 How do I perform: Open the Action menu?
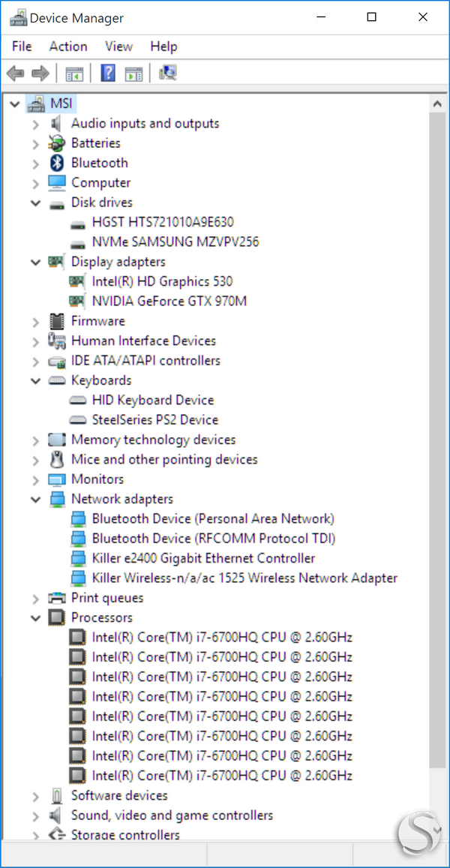(x=68, y=47)
